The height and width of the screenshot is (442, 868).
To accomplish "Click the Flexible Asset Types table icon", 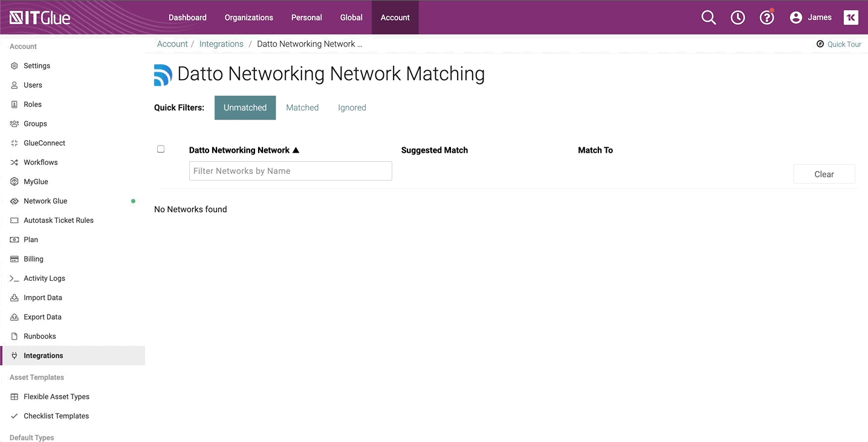I will pyautogui.click(x=15, y=397).
